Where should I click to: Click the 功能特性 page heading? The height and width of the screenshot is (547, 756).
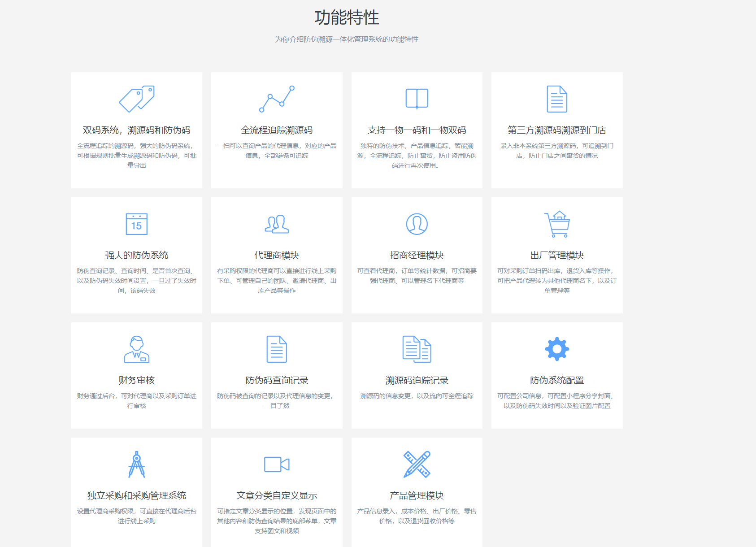tap(347, 18)
